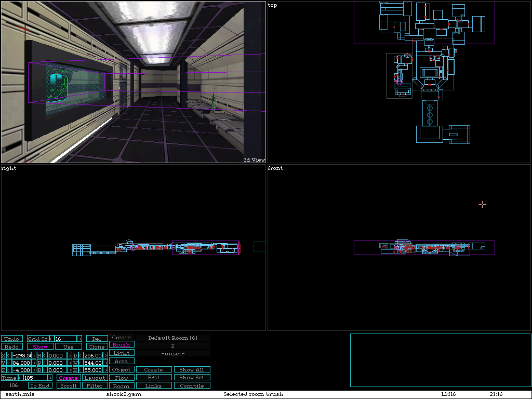Click the Z field showing -4.000
Screen dimensions: 532x399
click(x=22, y=370)
